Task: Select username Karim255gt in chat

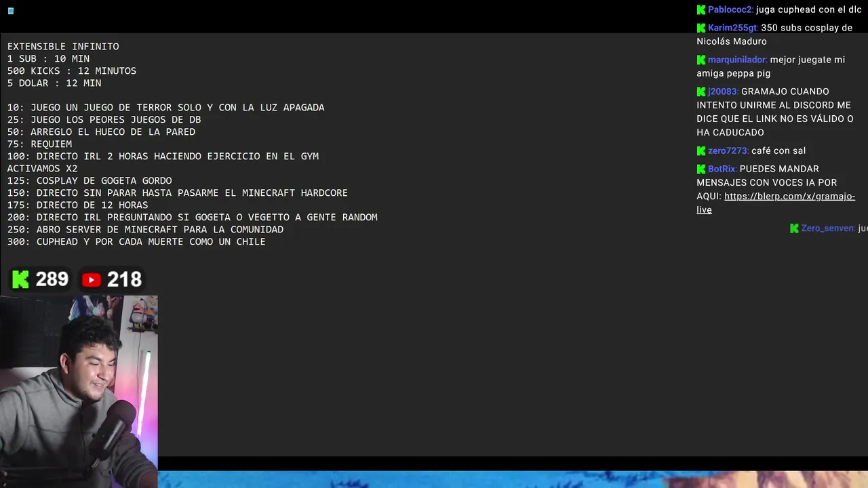Action: tap(733, 28)
